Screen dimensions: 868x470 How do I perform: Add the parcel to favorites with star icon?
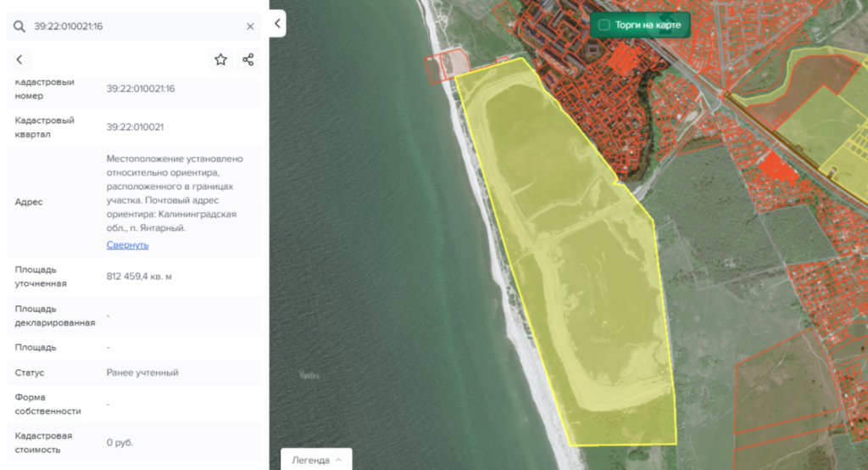220,59
